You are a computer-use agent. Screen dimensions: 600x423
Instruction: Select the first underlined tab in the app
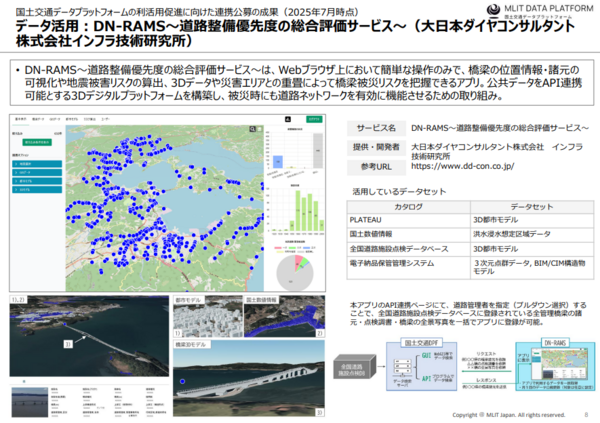[21, 119]
